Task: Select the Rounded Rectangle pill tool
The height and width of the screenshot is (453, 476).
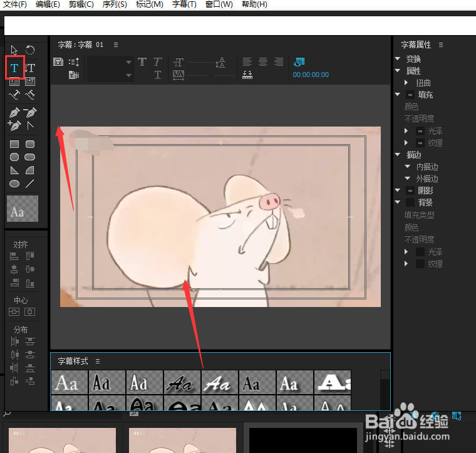Action: (x=30, y=157)
